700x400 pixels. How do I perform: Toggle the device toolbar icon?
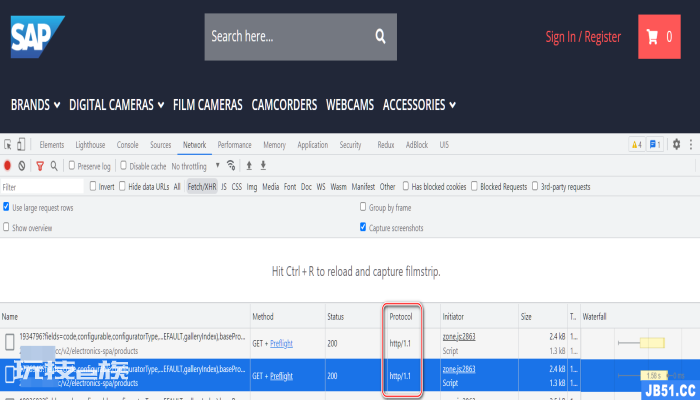coord(21,144)
